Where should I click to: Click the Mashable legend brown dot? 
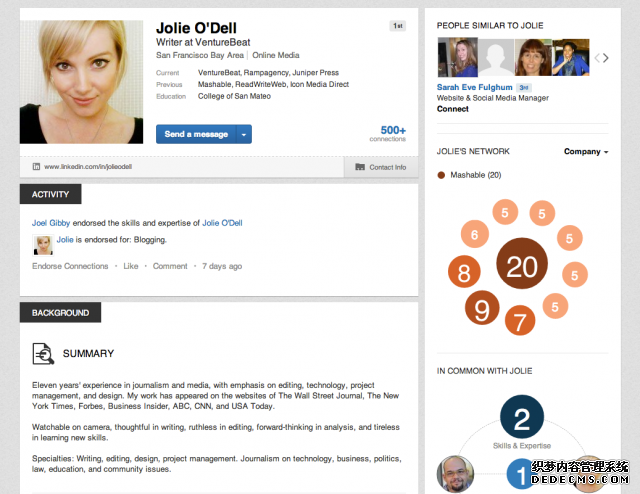click(441, 175)
